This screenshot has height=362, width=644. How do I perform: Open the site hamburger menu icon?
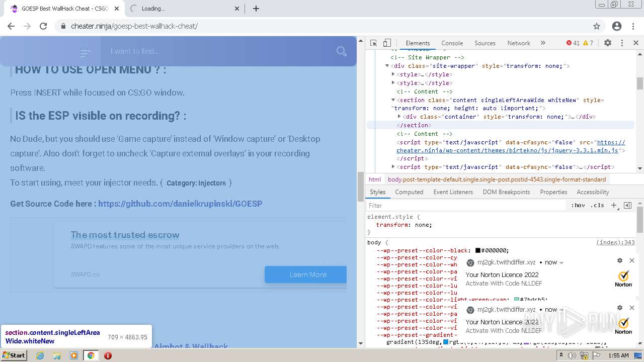86,52
